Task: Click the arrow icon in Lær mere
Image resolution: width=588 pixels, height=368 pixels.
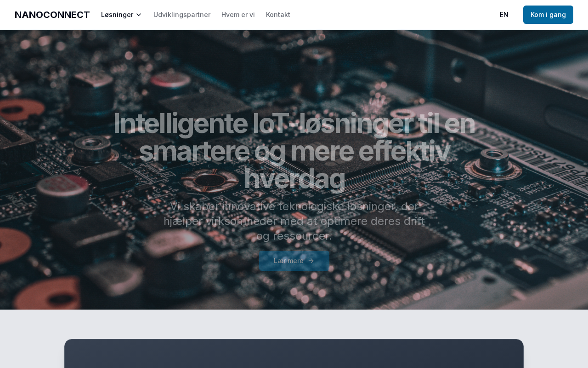Action: 311,261
